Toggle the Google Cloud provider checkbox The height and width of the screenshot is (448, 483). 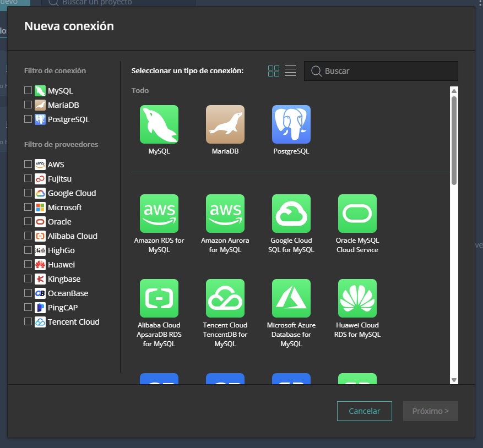tap(28, 193)
